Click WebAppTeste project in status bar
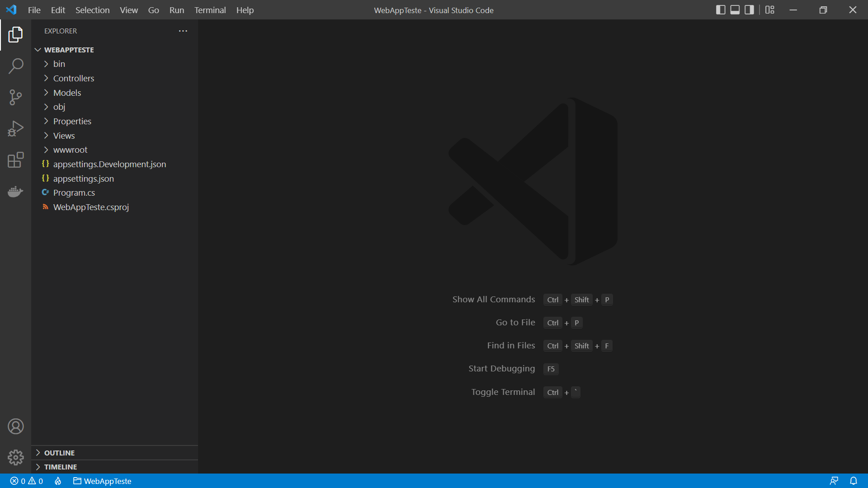 [102, 481]
